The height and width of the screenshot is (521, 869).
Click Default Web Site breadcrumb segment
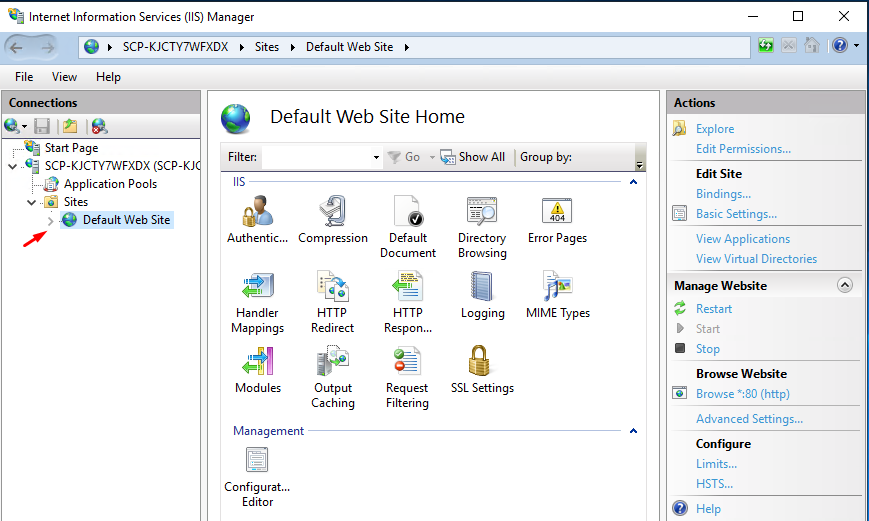[349, 47]
